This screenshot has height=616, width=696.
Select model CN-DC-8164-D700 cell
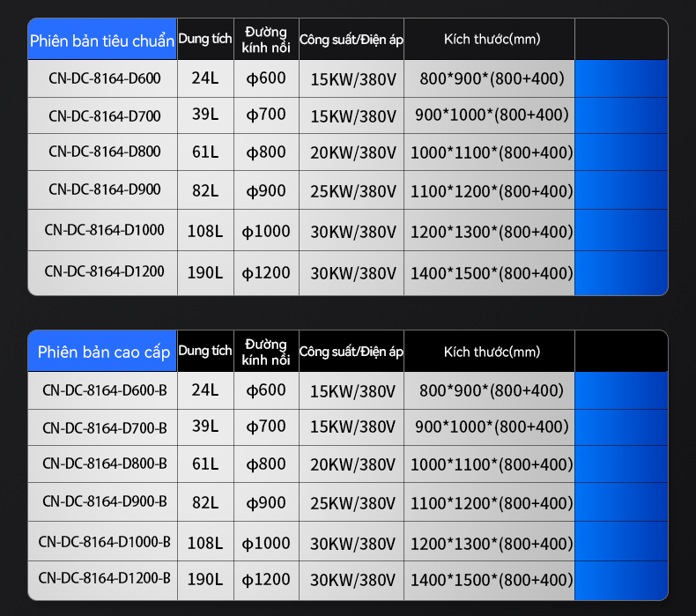[104, 115]
